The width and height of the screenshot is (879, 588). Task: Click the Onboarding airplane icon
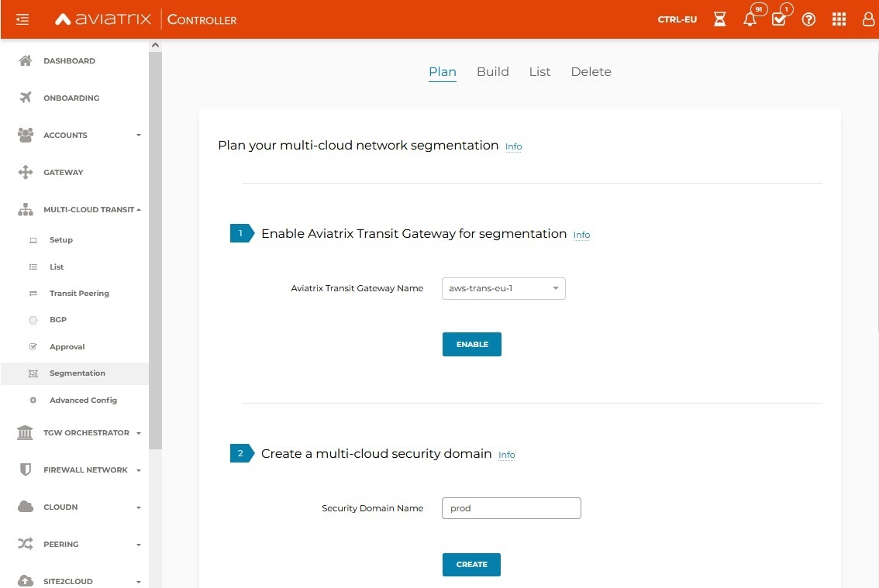point(26,98)
